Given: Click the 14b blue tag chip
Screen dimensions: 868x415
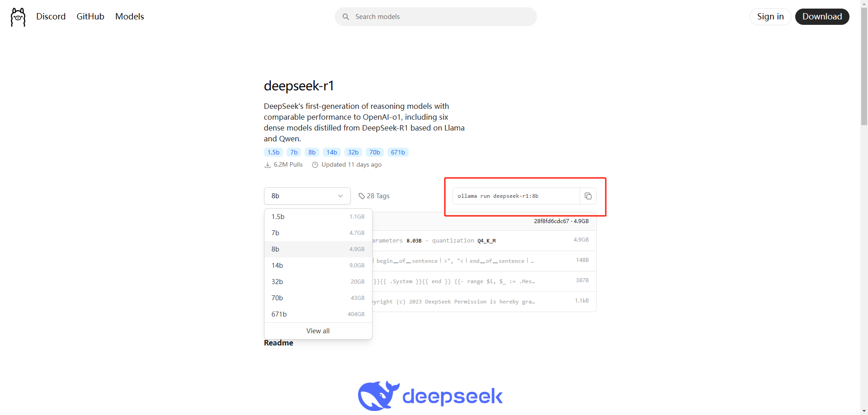Looking at the screenshot, I should [332, 152].
